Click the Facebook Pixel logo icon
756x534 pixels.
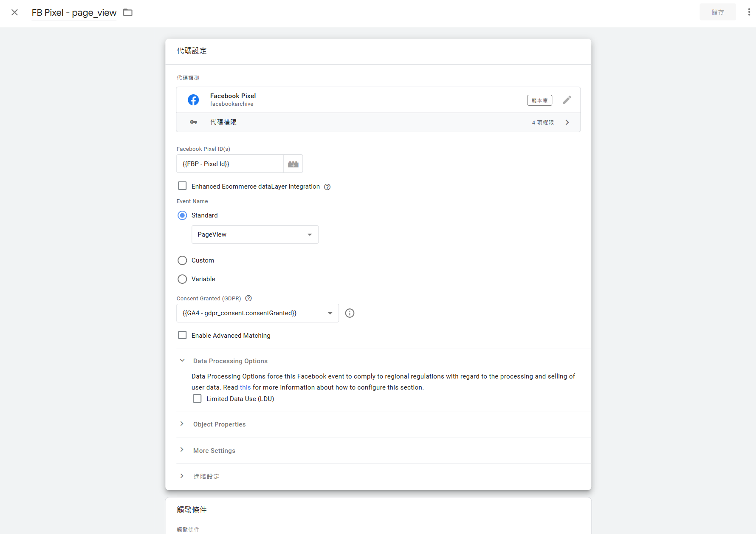click(193, 99)
